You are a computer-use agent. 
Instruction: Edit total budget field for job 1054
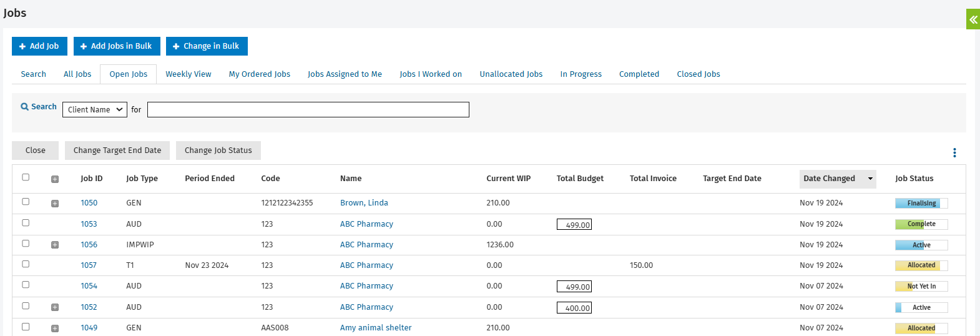[574, 287]
